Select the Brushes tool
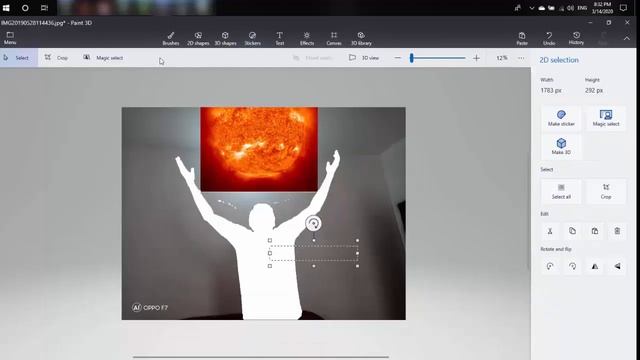This screenshot has width=640, height=360. click(x=171, y=38)
